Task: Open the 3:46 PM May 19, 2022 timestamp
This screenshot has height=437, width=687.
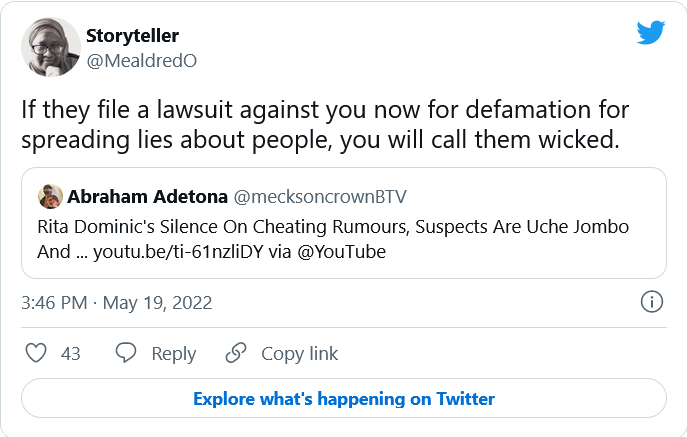Action: click(117, 302)
